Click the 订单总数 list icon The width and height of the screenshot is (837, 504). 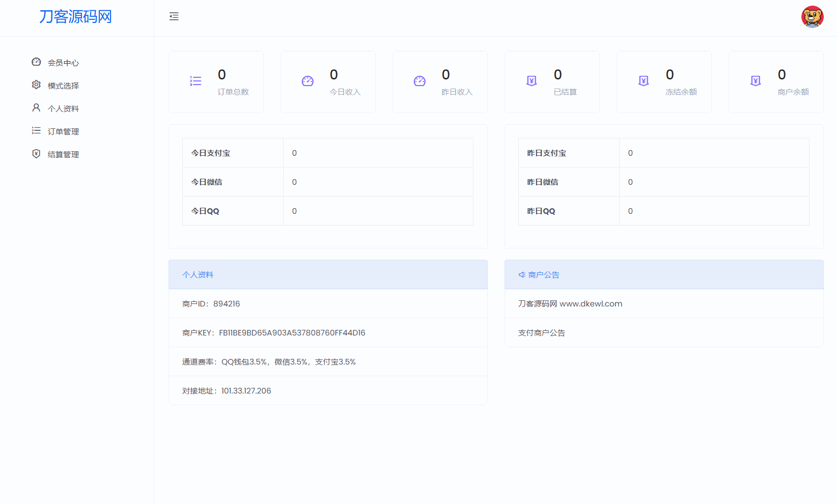pyautogui.click(x=196, y=81)
